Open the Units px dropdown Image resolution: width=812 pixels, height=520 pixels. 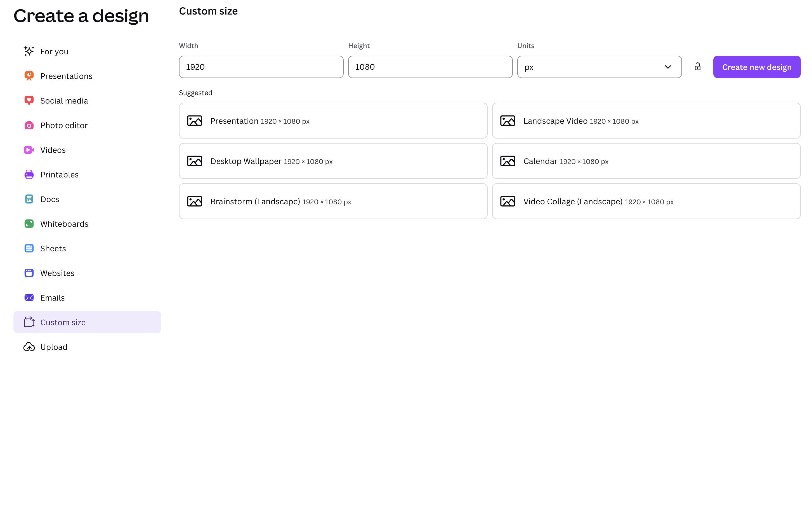coord(599,67)
